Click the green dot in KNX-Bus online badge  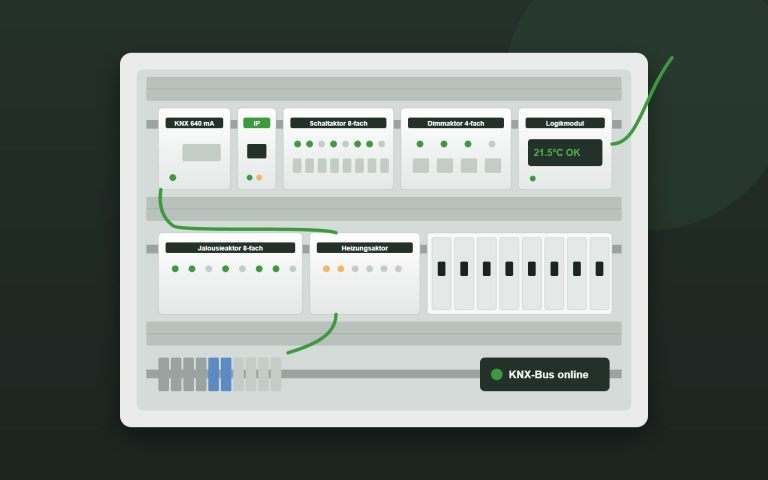coord(497,374)
